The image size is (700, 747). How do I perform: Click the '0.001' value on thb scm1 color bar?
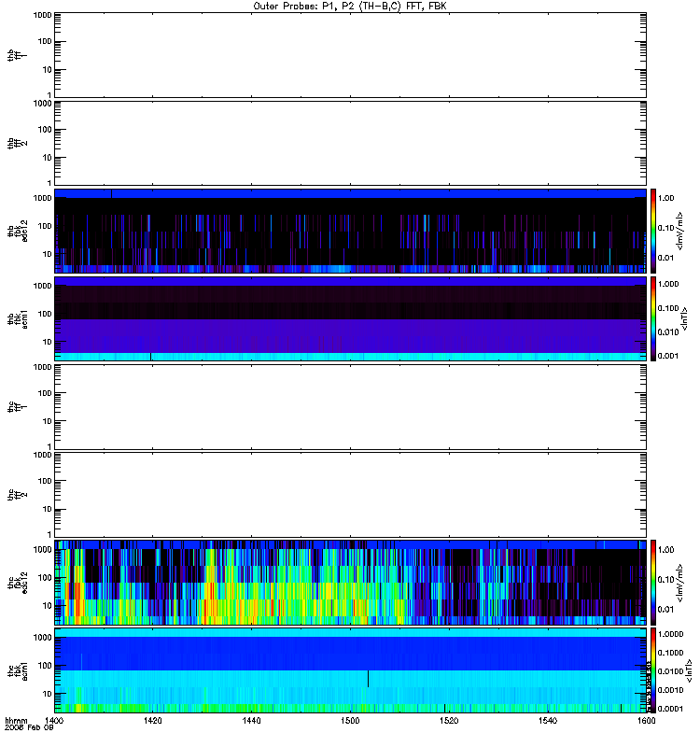pos(668,356)
